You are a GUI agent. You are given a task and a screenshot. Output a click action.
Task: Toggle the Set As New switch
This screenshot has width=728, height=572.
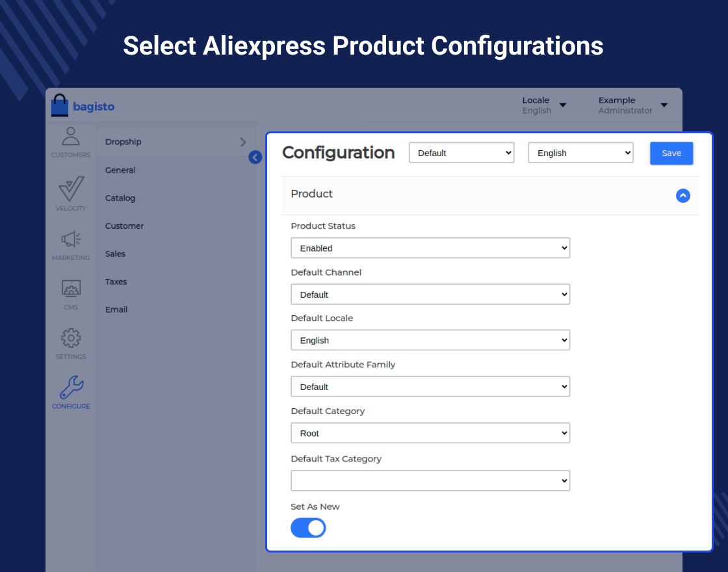pyautogui.click(x=308, y=528)
